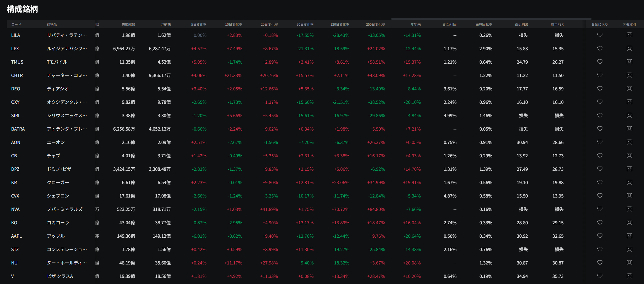644x284 pixels.
Task: Open the エーオン stock row
Action: point(56,142)
